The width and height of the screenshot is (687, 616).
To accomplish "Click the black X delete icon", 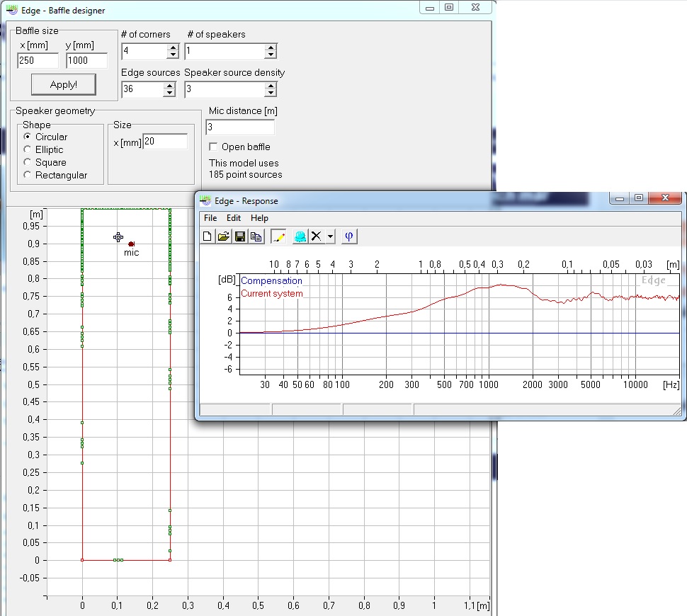I will pos(317,237).
